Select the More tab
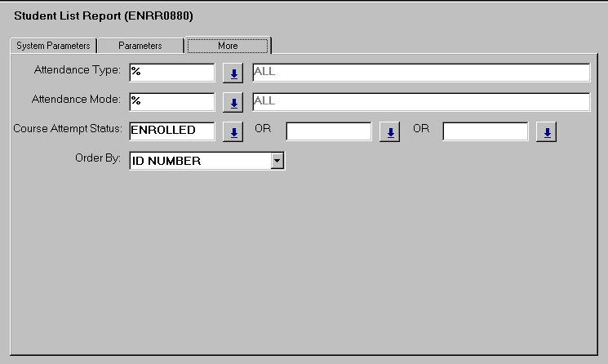 pos(228,46)
